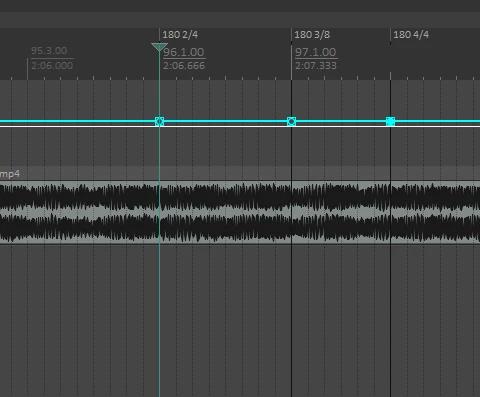Image resolution: width=480 pixels, height=397 pixels.
Task: Click the upper waveform channel of the item
Action: [x=240, y=197]
